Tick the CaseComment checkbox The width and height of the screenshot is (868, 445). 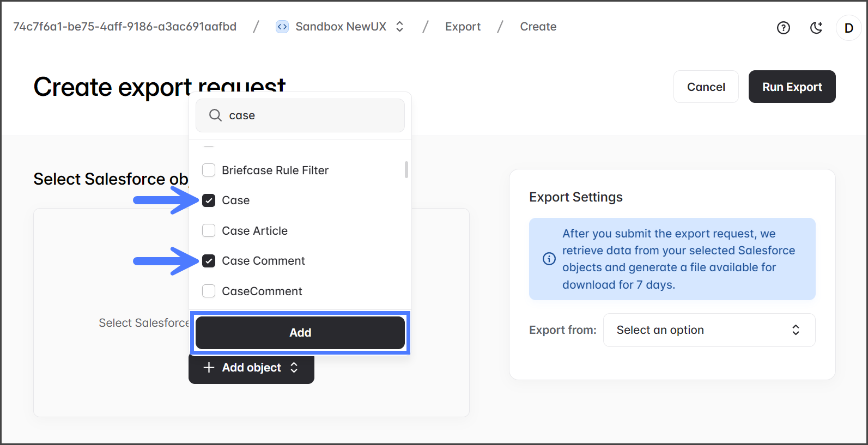click(x=209, y=291)
